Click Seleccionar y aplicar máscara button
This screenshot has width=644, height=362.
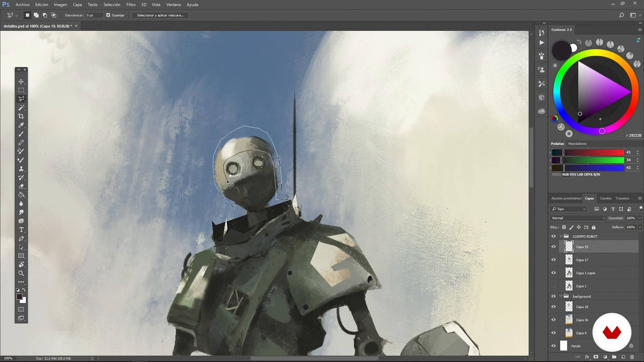pos(160,15)
